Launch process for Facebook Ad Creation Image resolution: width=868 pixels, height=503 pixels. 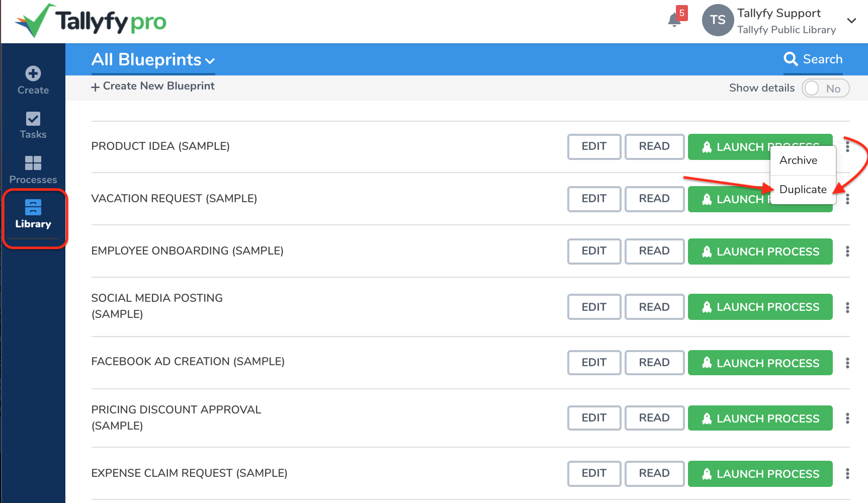(760, 363)
